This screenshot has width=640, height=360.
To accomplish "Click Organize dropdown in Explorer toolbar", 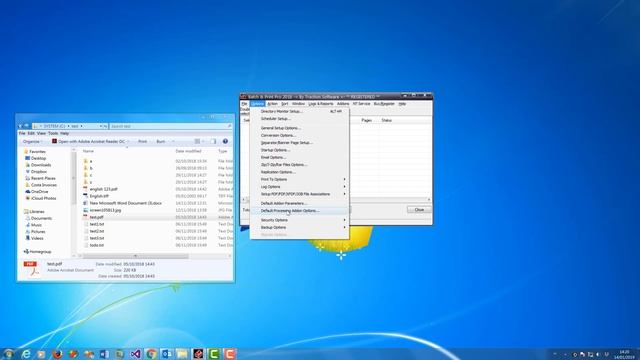I will 33,141.
